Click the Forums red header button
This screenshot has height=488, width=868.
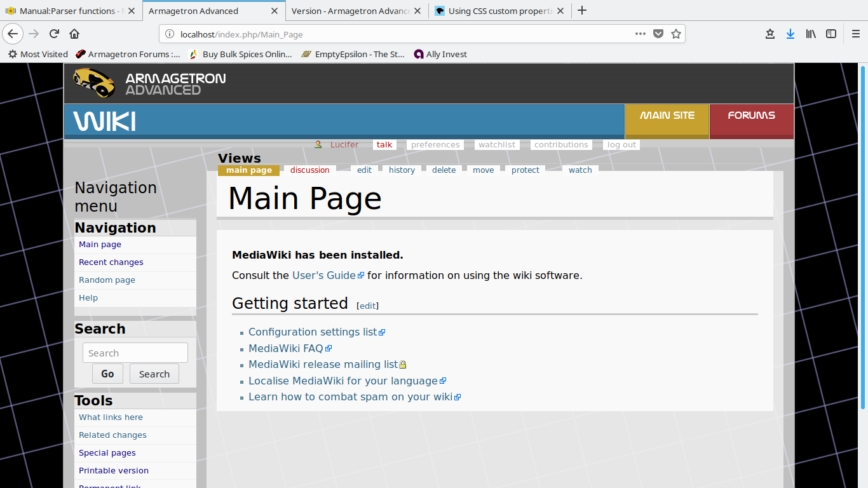click(x=751, y=116)
